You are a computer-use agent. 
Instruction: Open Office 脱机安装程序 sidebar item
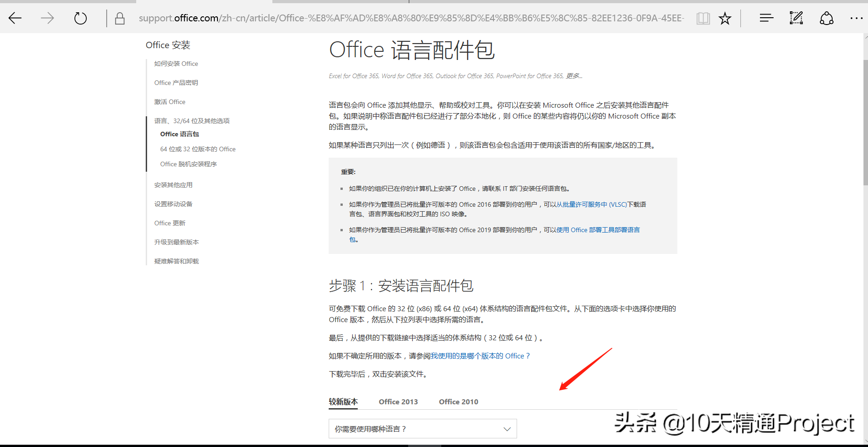point(188,164)
